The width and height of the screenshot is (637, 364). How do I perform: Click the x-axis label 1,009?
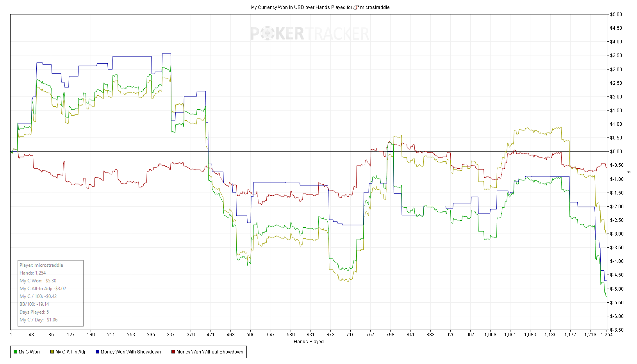pyautogui.click(x=491, y=335)
